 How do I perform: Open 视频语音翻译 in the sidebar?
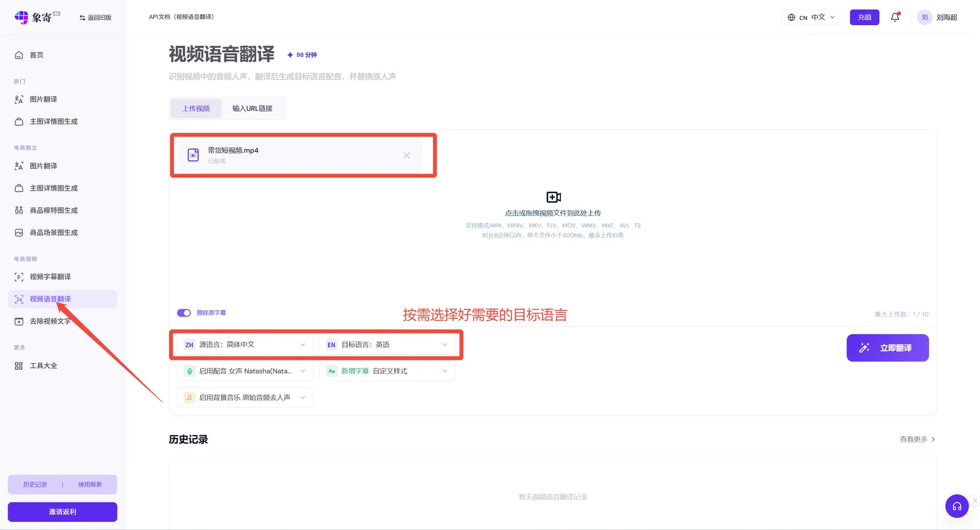tap(62, 299)
